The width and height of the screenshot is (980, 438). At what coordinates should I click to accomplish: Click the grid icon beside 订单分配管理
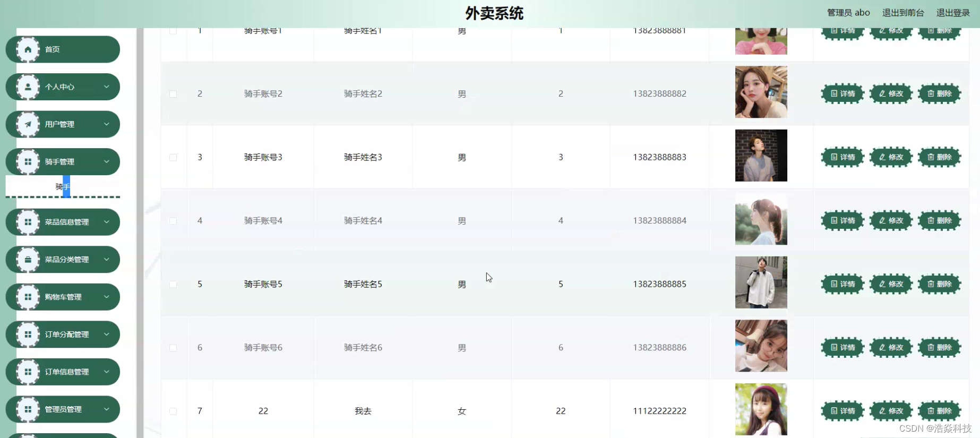28,334
